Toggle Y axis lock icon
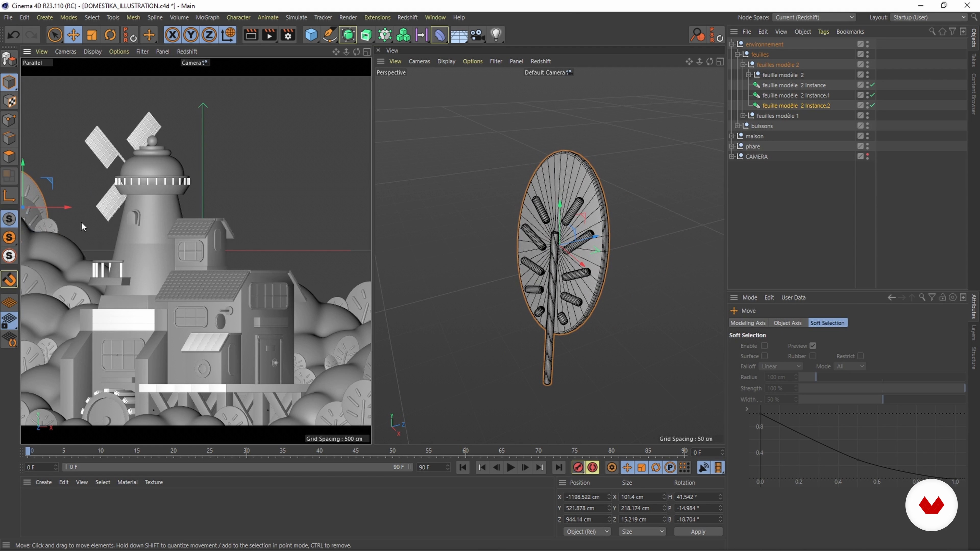The width and height of the screenshot is (980, 551). 191,35
